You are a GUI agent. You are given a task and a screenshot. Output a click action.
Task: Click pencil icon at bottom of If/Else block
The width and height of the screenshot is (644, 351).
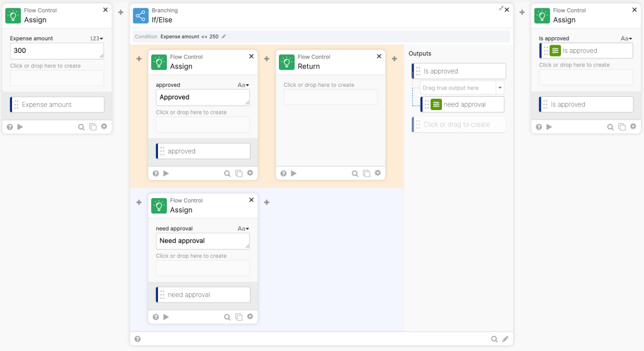pos(505,339)
